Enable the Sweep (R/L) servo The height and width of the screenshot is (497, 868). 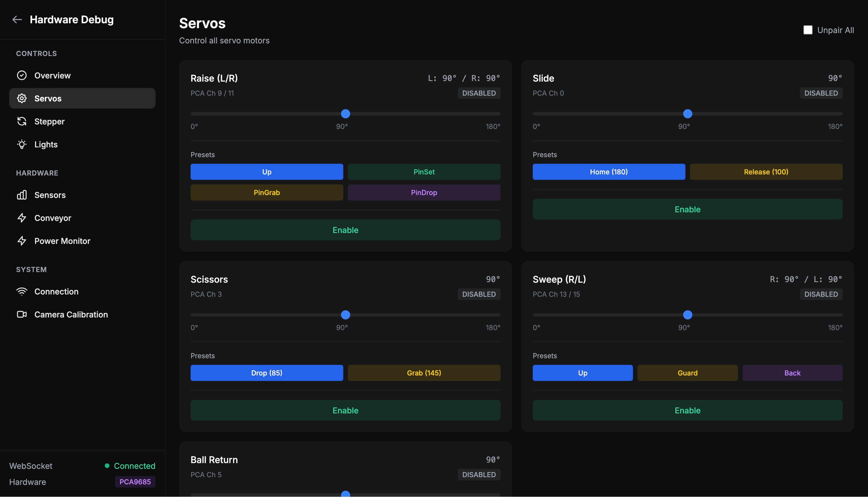pos(687,410)
